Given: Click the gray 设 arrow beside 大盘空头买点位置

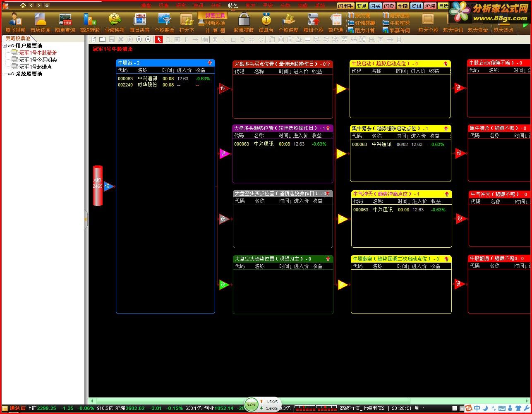Looking at the screenshot, I should 224,219.
